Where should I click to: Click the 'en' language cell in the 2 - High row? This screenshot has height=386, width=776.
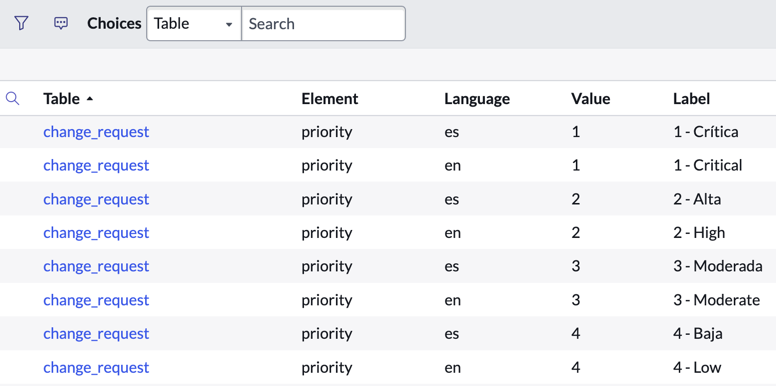point(452,233)
